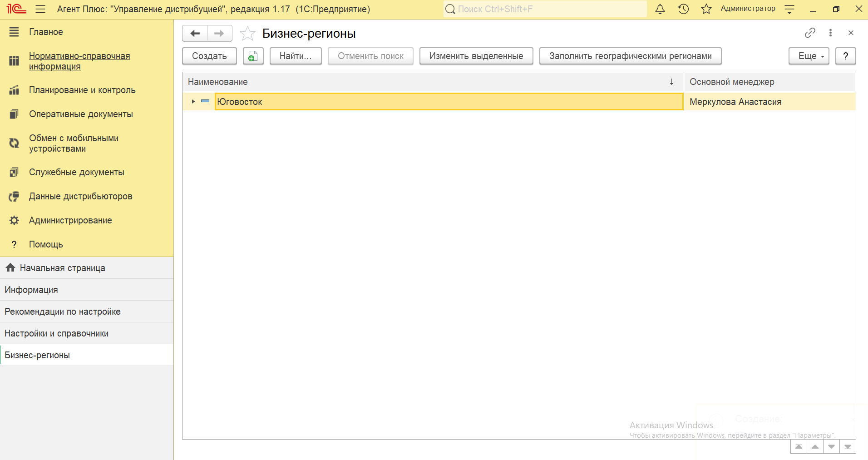This screenshot has width=868, height=460.
Task: Get link to this form icon
Action: (809, 33)
